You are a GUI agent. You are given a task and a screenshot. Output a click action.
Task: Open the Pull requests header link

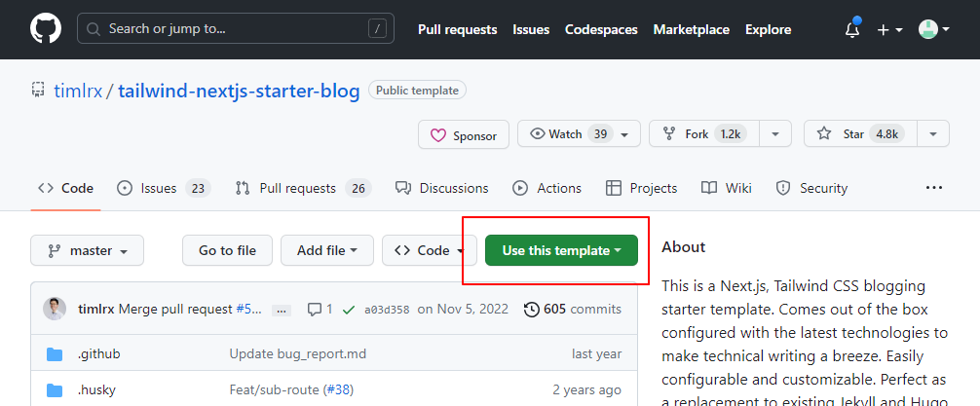458,29
